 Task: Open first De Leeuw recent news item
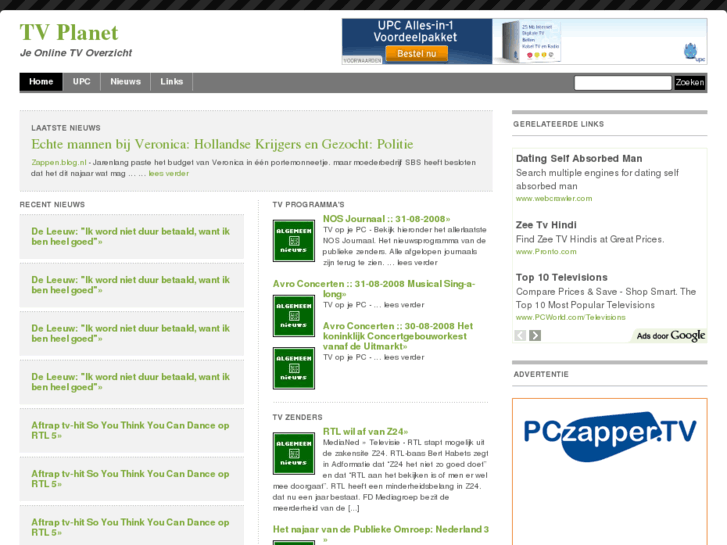(x=130, y=237)
